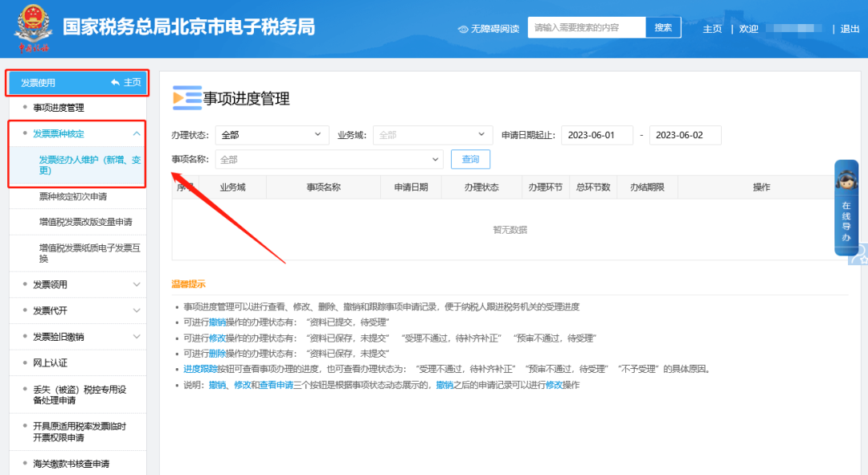Click the 事项名称 column header
This screenshot has height=475, width=868.
click(324, 187)
